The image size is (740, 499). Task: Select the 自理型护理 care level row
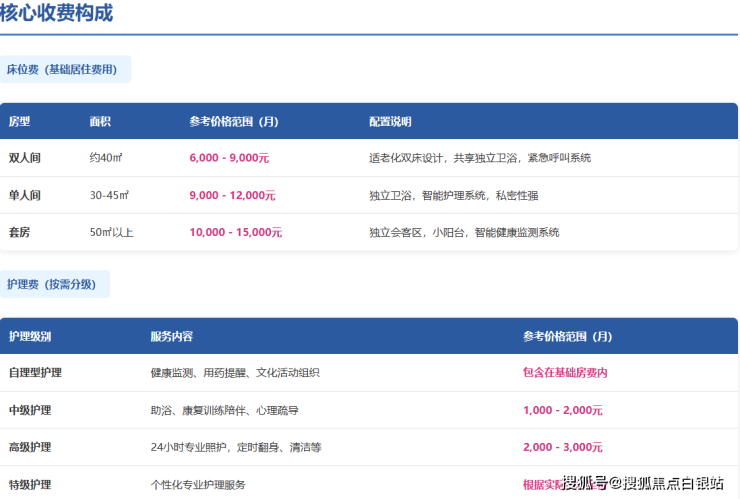pyautogui.click(x=35, y=373)
